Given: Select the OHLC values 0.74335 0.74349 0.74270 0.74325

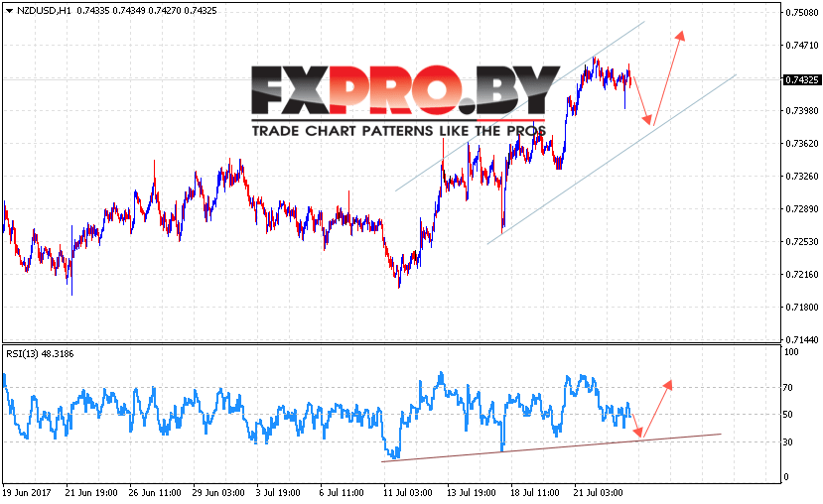Looking at the screenshot, I should 147,11.
